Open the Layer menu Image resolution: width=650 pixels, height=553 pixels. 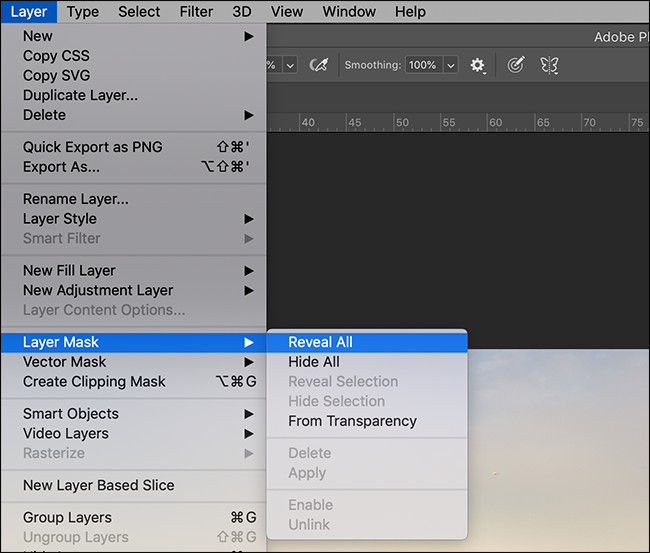coord(29,12)
